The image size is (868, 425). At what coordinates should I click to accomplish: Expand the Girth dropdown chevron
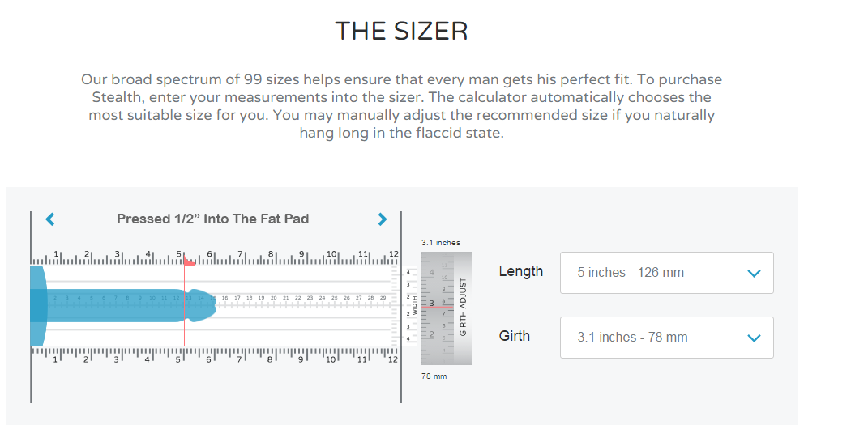pos(754,338)
